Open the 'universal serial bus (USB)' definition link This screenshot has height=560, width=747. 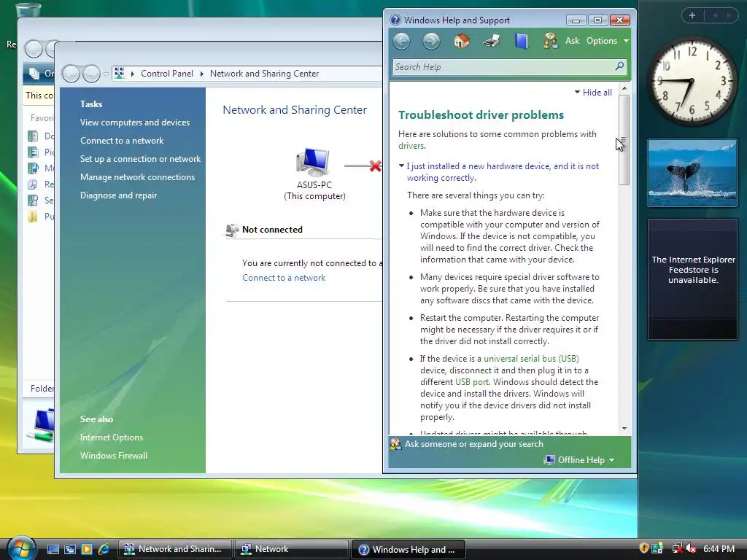[x=531, y=359]
